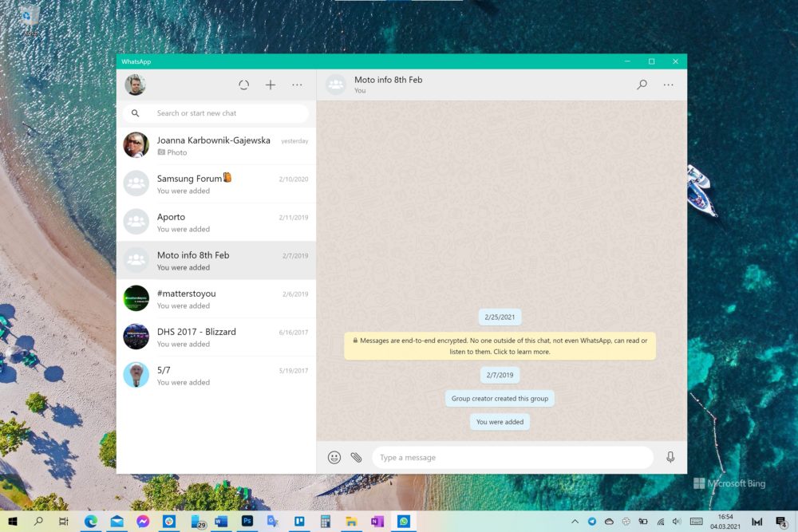Open the Samsung Forum group chat
This screenshot has height=532, width=798.
[215, 183]
